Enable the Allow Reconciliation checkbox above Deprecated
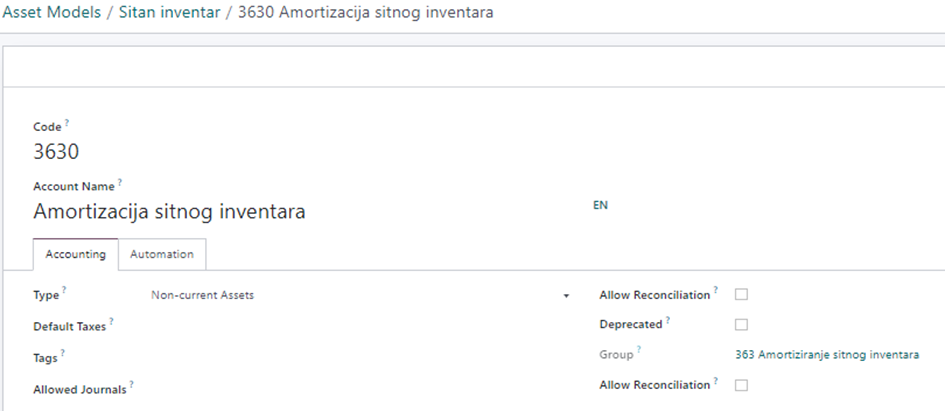The width and height of the screenshot is (945, 411). [x=741, y=295]
